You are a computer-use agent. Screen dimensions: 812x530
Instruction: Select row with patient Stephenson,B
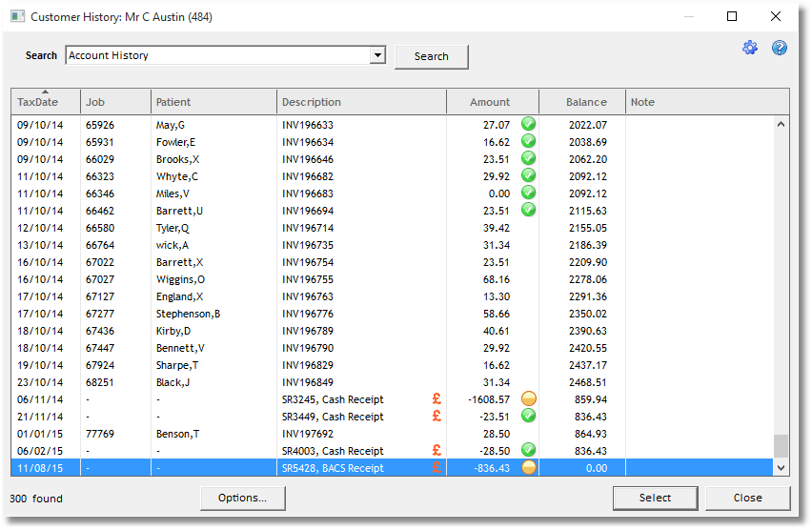tap(393, 313)
